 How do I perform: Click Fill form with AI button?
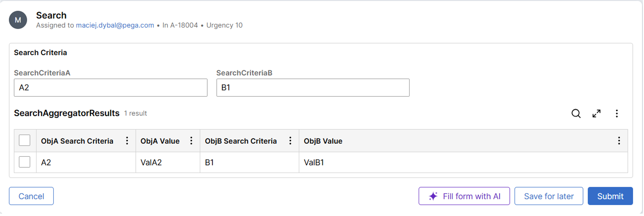click(x=464, y=196)
